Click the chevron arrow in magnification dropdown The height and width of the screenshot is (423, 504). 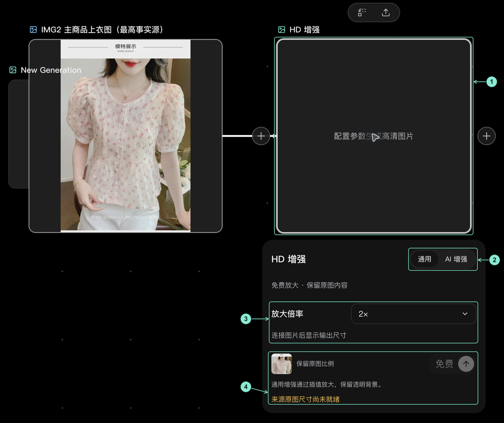click(x=465, y=314)
